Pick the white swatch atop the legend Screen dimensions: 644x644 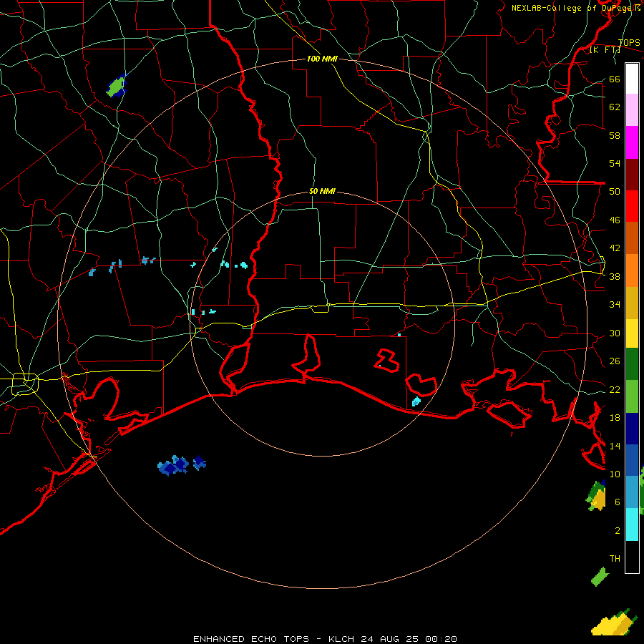[632, 79]
